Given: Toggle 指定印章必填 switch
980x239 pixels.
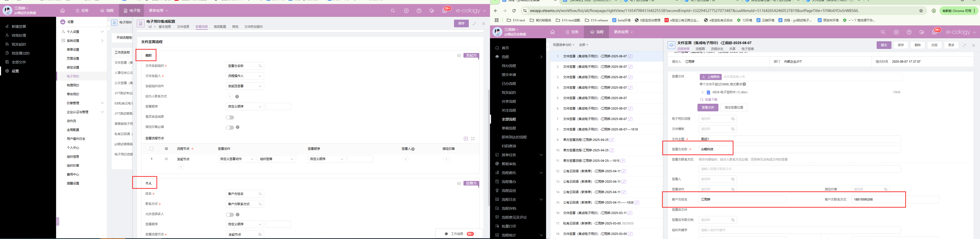Looking at the screenshot, I should (x=230, y=127).
